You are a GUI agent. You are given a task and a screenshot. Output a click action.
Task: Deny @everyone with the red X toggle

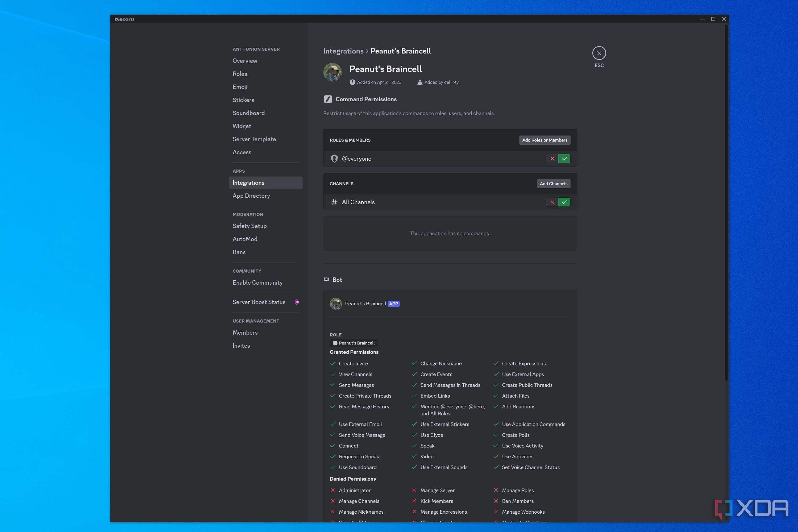(x=552, y=159)
